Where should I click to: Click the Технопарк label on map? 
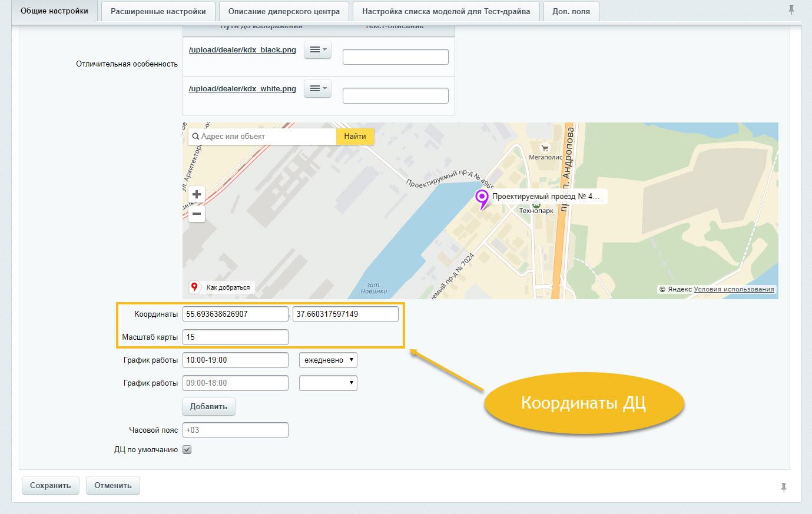click(x=536, y=211)
